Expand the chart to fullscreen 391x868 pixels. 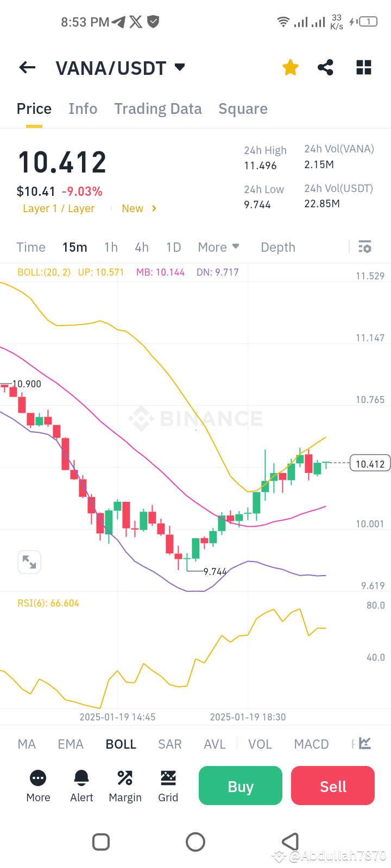[29, 561]
